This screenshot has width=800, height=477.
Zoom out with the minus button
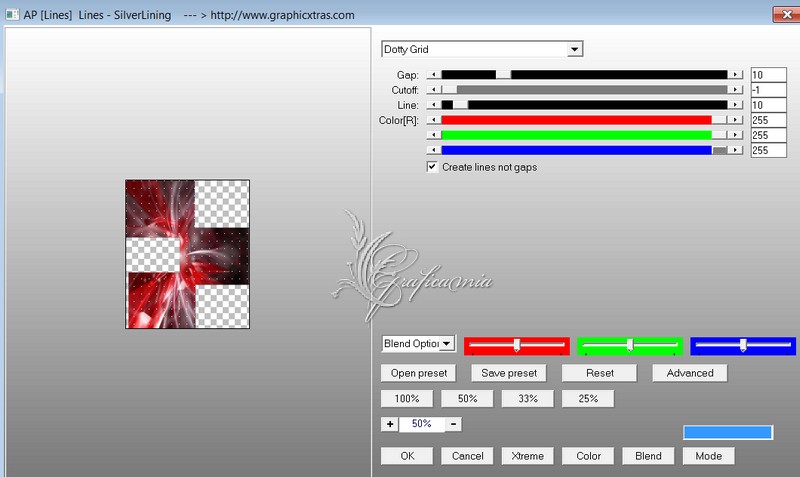(454, 424)
